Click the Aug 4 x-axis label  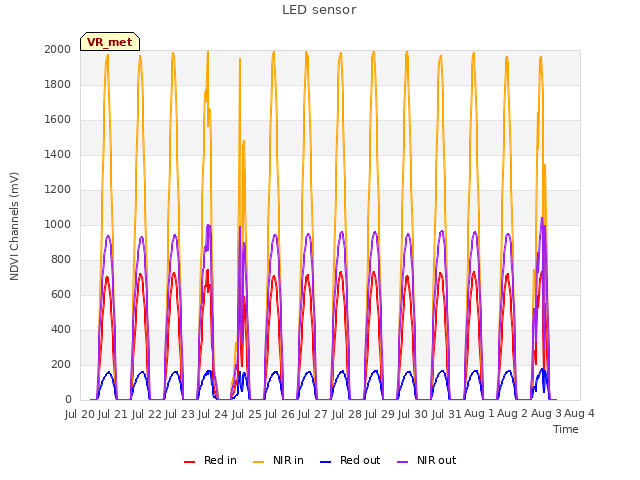point(579,414)
